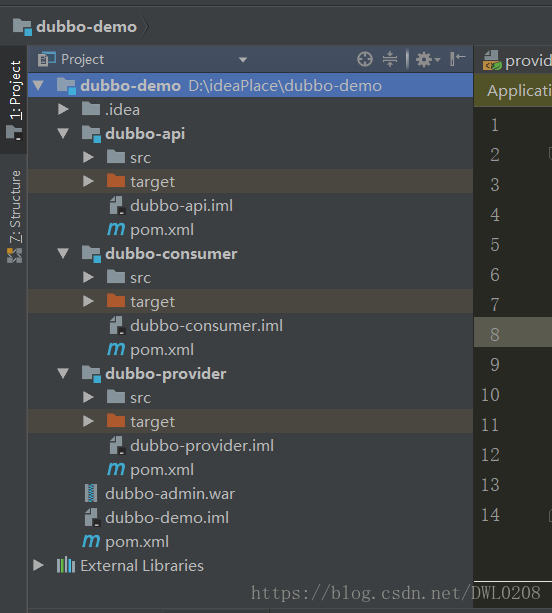Click the dubbo-api module folder icon

[91, 134]
